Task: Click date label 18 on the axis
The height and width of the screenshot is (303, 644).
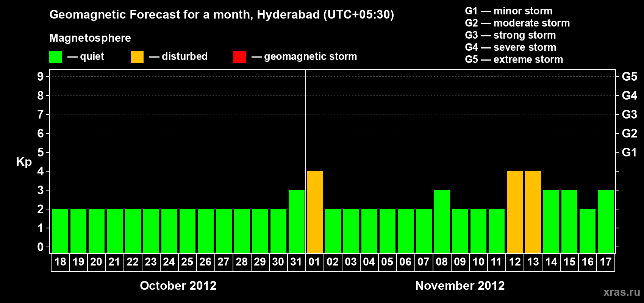Action: 60,262
